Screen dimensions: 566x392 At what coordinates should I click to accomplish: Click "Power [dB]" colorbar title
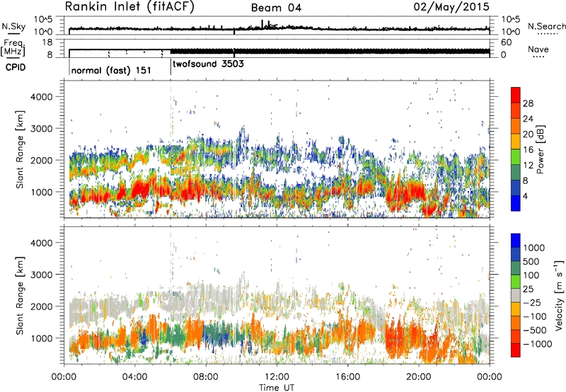(x=541, y=149)
